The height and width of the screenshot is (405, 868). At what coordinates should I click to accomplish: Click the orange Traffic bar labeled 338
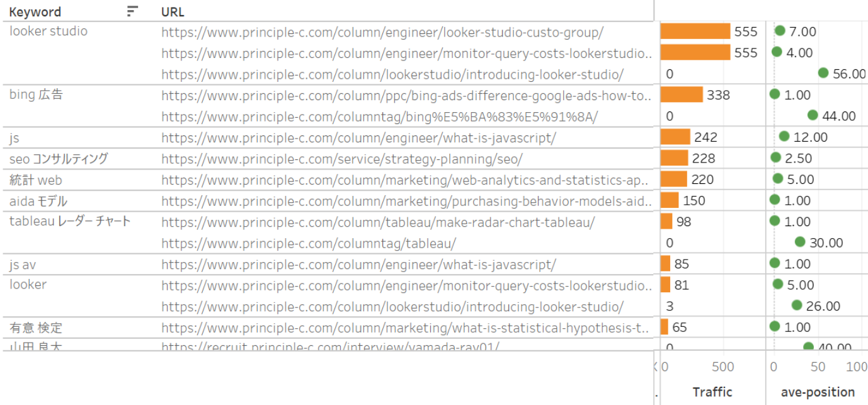pos(682,95)
